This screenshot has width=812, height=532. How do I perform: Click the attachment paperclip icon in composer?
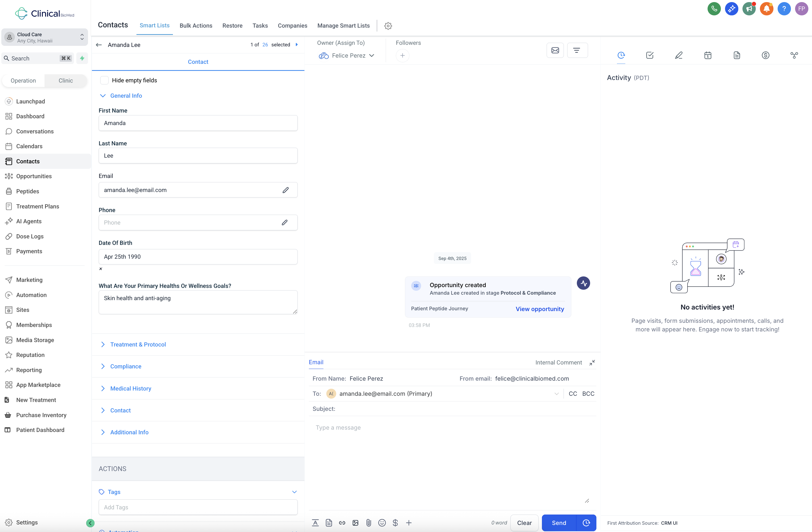(368, 523)
